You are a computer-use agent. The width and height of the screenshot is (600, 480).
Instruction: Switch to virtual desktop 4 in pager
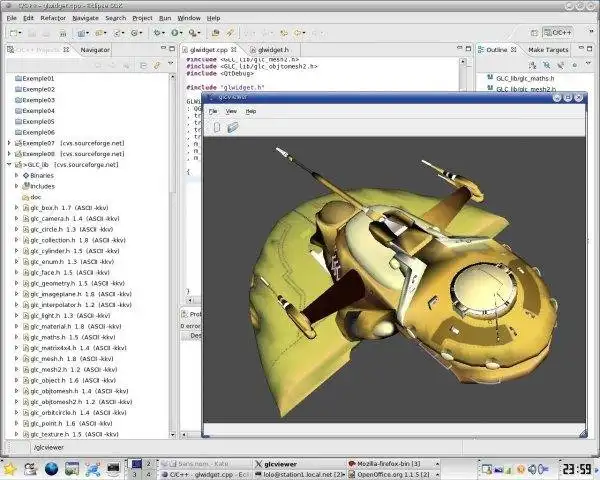[x=148, y=473]
